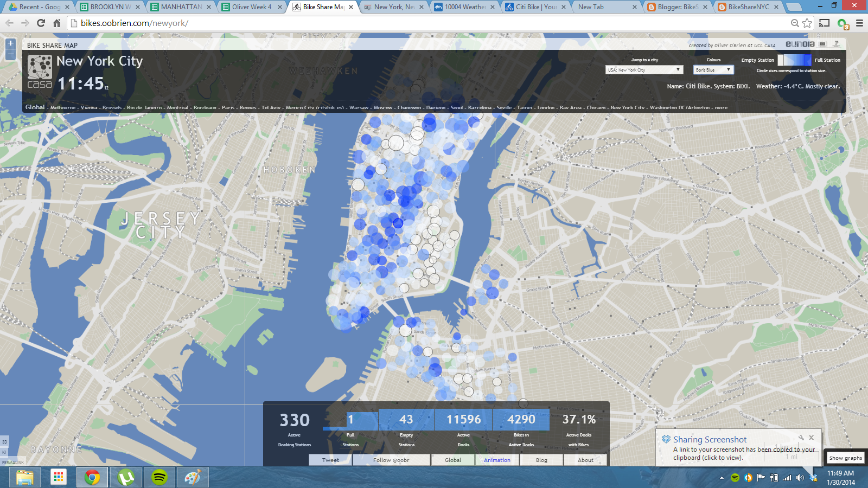Switch to the Oliver Week 4 tab
The height and width of the screenshot is (488, 868).
click(x=251, y=7)
